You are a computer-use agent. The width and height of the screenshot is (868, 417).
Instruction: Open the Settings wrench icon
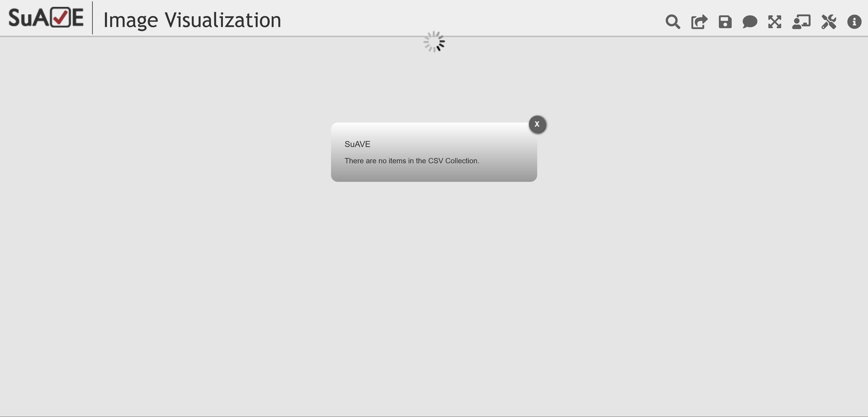829,21
